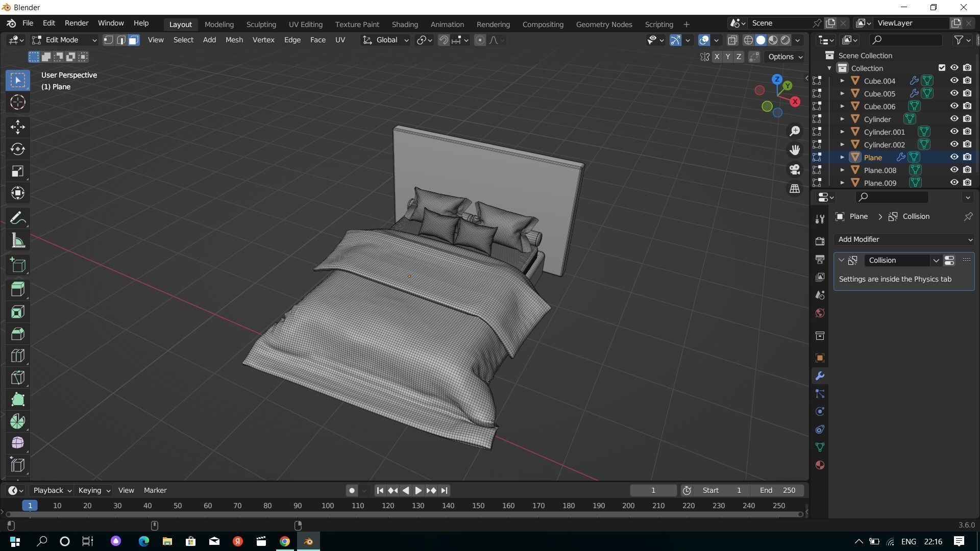Select the Annotate tool
The width and height of the screenshot is (980, 551).
(17, 218)
